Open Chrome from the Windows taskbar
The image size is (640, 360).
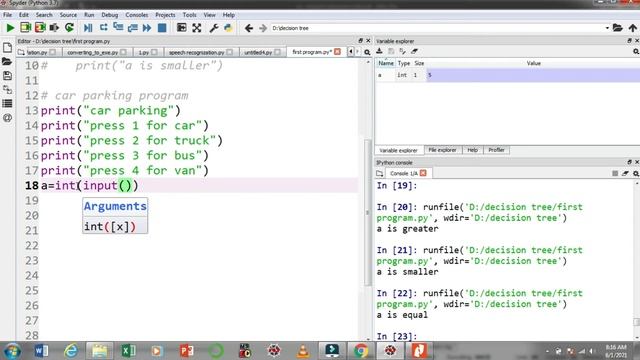(x=361, y=351)
